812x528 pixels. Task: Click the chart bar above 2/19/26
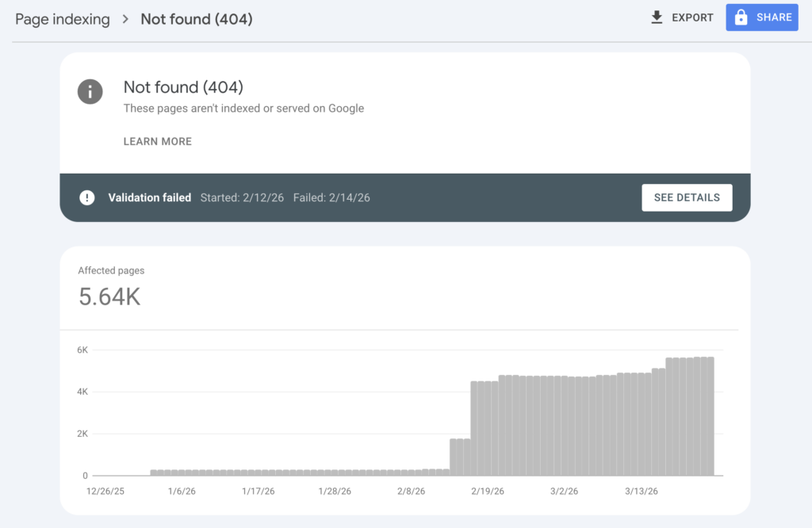[x=488, y=428]
